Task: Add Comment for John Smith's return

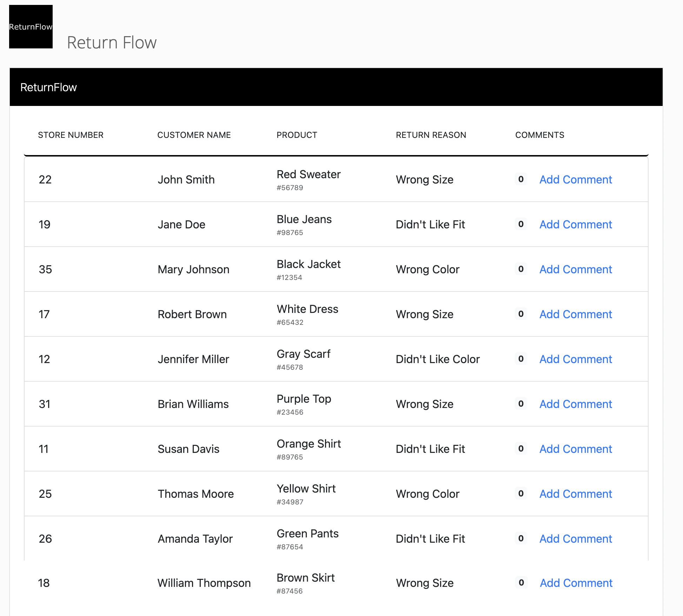Action: click(576, 180)
